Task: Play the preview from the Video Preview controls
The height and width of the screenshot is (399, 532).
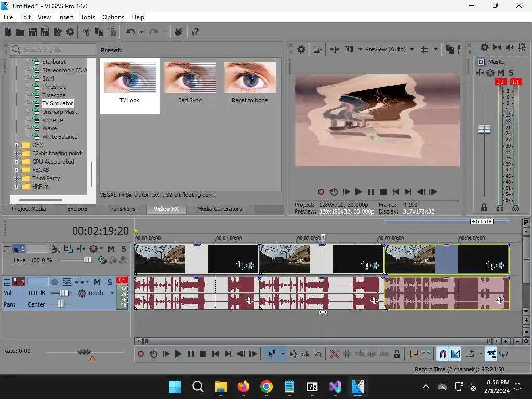Action: pyautogui.click(x=358, y=192)
